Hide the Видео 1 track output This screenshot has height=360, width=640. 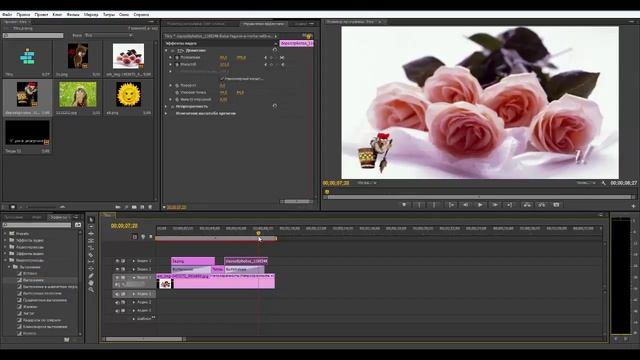click(118, 278)
